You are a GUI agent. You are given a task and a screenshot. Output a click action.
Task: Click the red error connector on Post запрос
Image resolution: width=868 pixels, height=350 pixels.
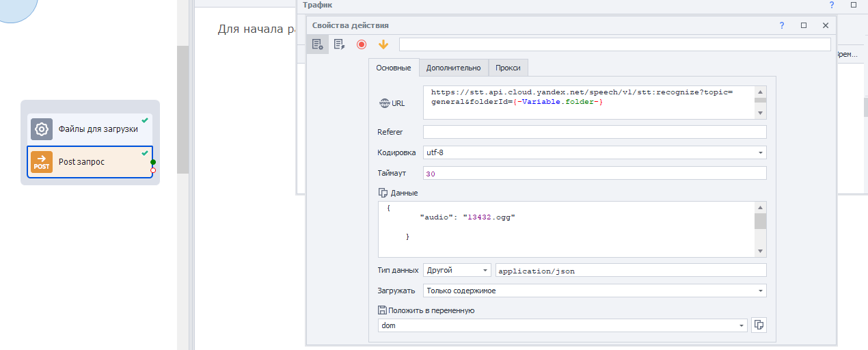[x=153, y=170]
